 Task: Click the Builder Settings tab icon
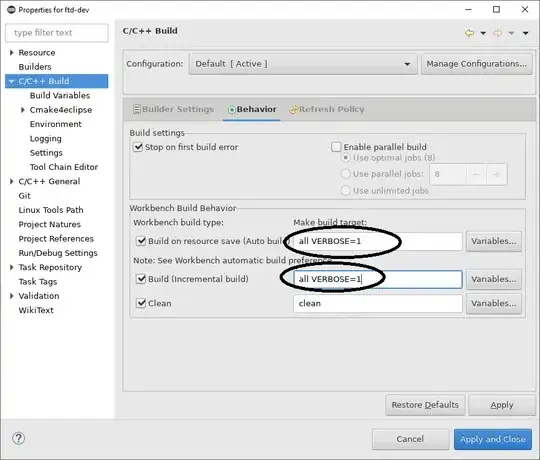pyautogui.click(x=137, y=109)
